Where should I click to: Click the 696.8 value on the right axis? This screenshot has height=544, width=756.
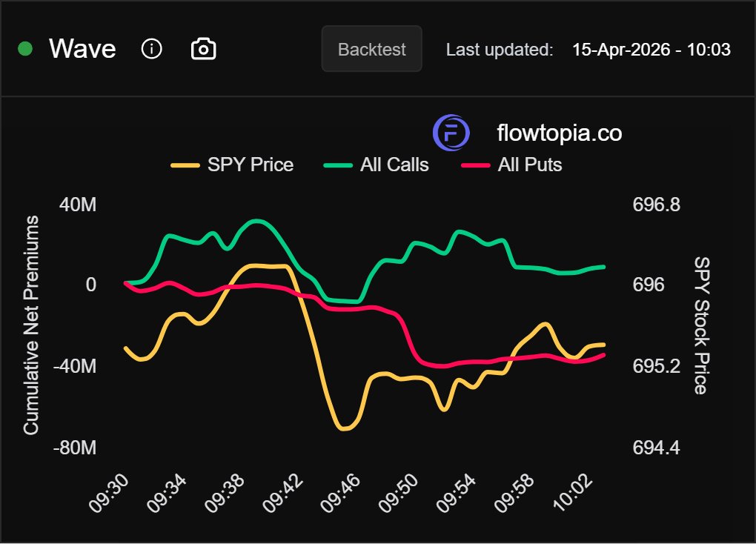point(656,205)
